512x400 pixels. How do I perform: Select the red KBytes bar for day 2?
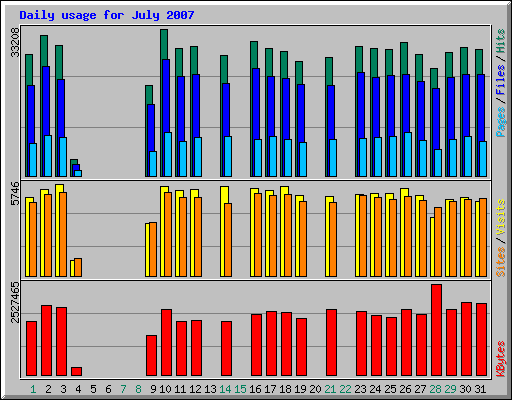point(46,341)
